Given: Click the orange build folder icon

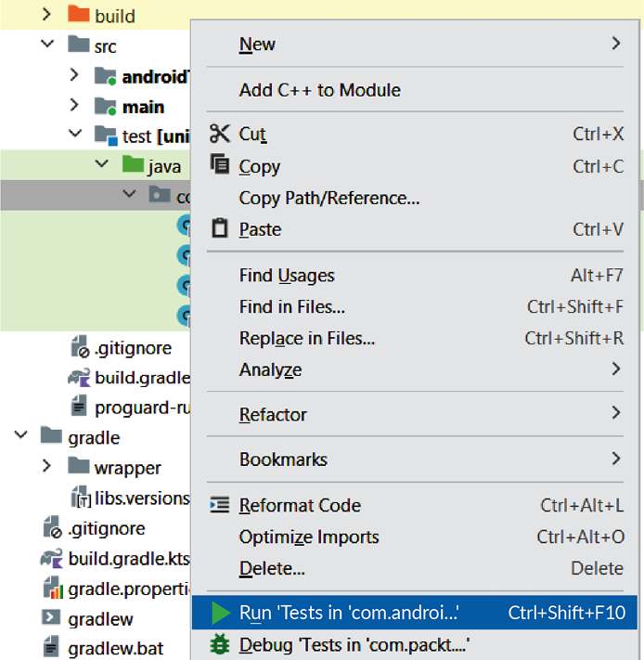Looking at the screenshot, I should (79, 16).
